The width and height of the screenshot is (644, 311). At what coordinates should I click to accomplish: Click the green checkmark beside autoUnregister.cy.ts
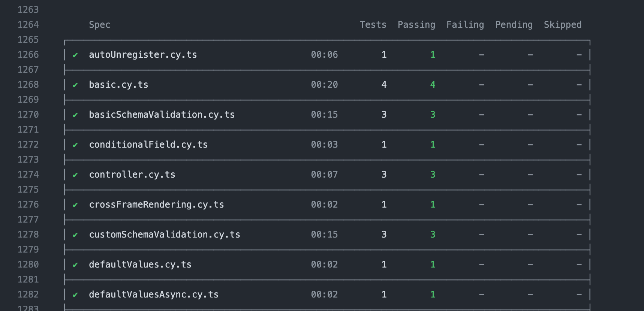point(75,55)
